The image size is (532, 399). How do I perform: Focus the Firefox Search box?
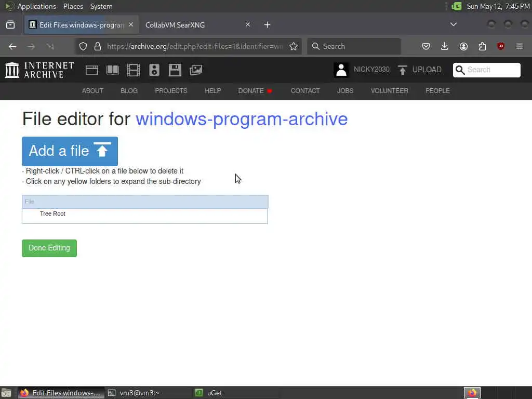(x=354, y=46)
